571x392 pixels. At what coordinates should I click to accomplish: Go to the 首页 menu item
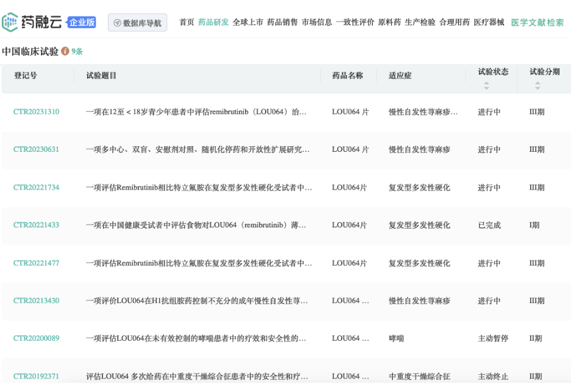(x=186, y=23)
